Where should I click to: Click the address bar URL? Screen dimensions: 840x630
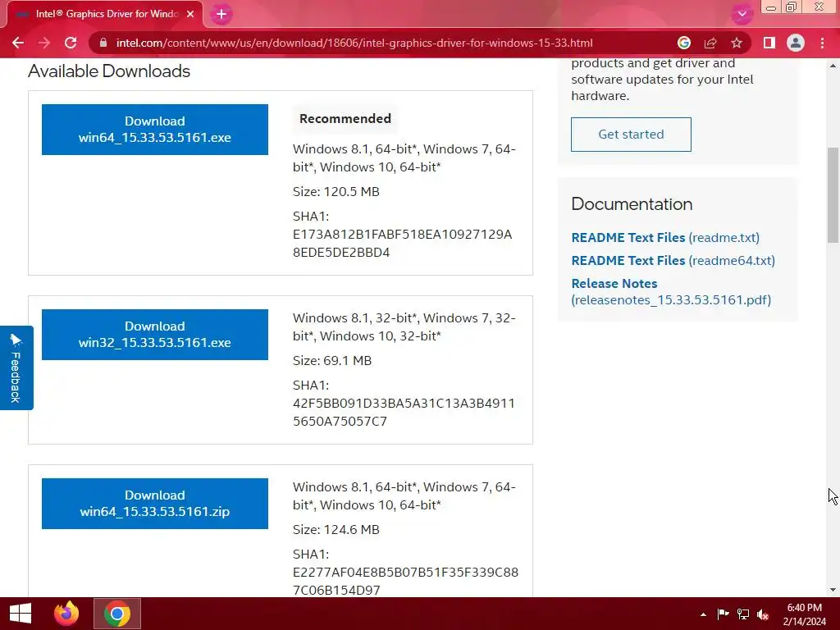coord(354,43)
